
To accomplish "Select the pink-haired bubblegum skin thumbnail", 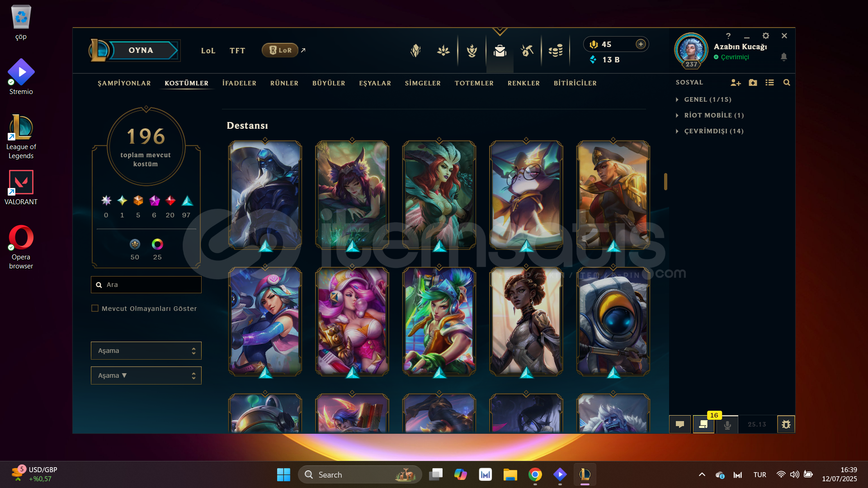I will tap(352, 321).
